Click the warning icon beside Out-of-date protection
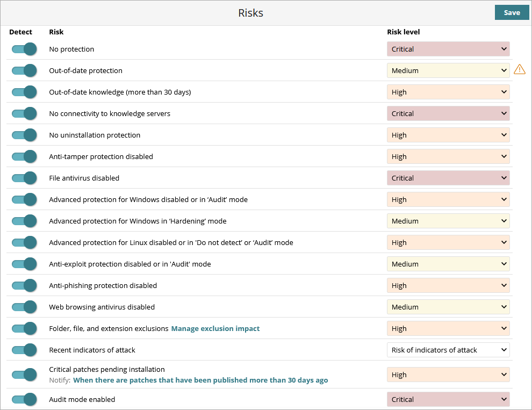 519,69
